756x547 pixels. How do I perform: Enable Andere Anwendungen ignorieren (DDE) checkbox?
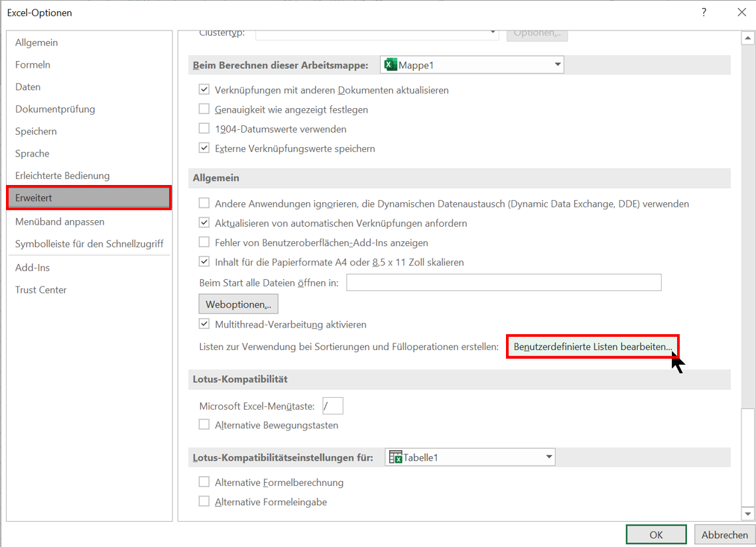(204, 204)
